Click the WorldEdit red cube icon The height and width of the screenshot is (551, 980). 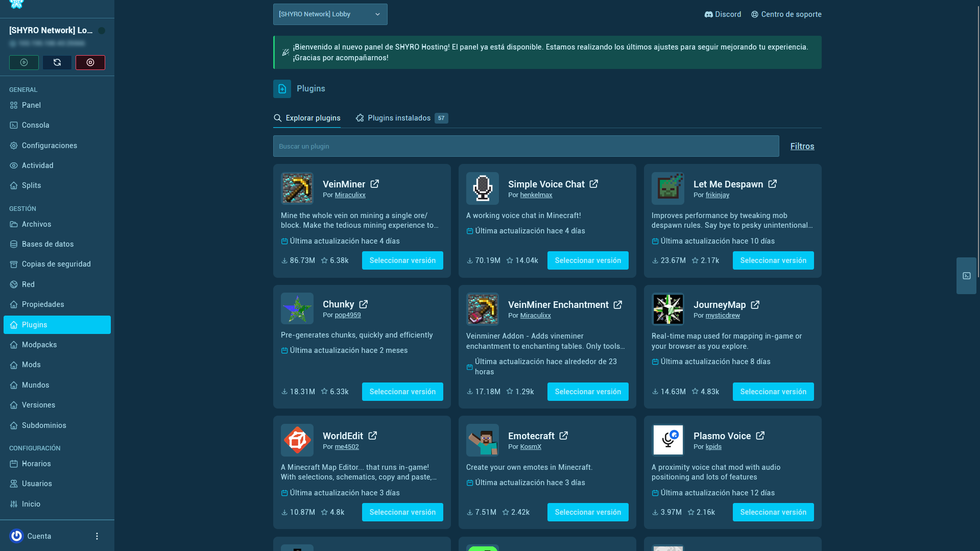pos(297,440)
